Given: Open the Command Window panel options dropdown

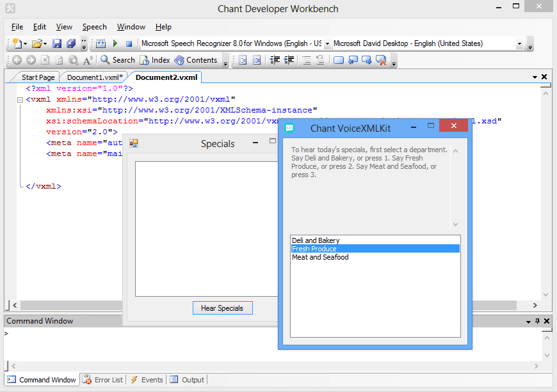Looking at the screenshot, I should point(528,322).
